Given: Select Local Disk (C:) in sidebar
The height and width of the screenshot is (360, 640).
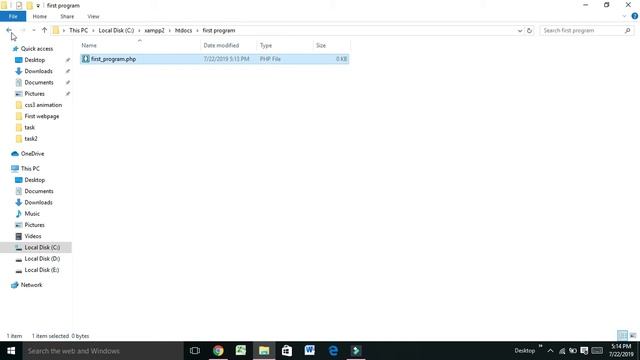Looking at the screenshot, I should point(42,247).
